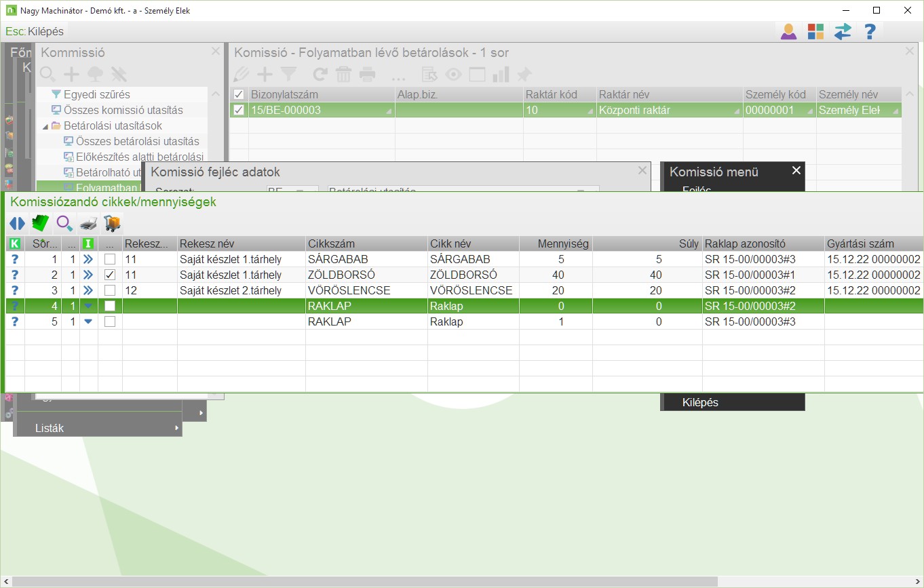Click the printer icon in items toolbar
The height and width of the screenshot is (588, 924).
coord(88,223)
